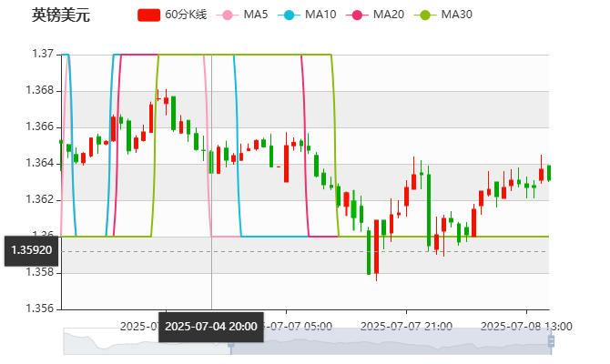This screenshot has height=364, width=610.
Task: Click the 1.368 y-axis label
Action: coord(40,90)
